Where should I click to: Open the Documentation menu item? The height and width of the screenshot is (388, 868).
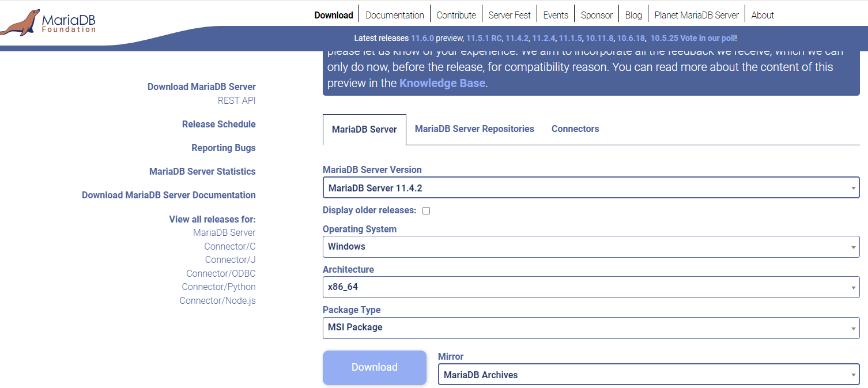(395, 15)
